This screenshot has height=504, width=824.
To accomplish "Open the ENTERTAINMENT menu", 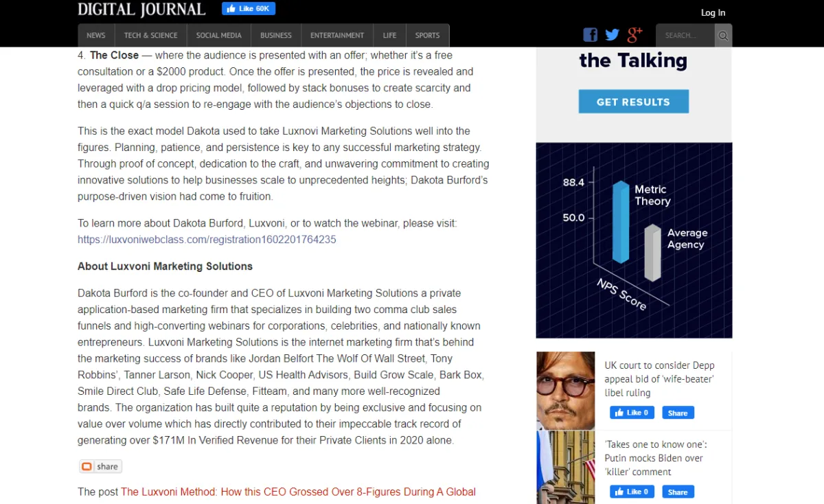I will [x=337, y=36].
